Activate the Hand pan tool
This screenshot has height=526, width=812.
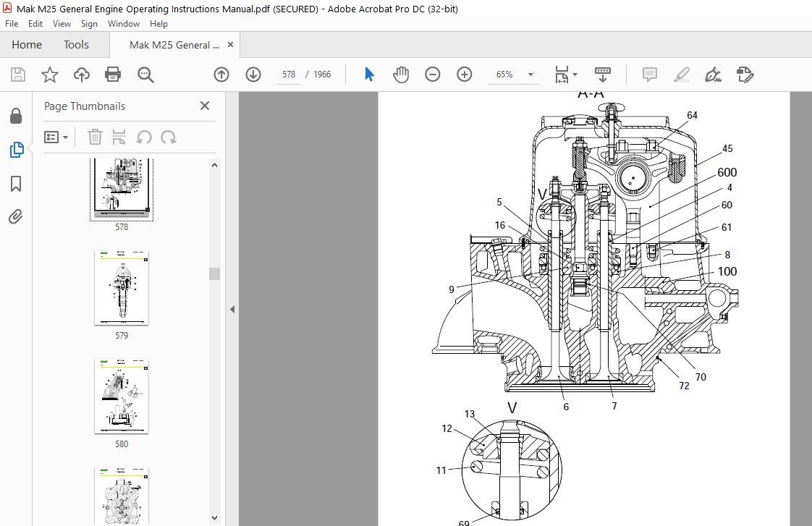tap(401, 75)
